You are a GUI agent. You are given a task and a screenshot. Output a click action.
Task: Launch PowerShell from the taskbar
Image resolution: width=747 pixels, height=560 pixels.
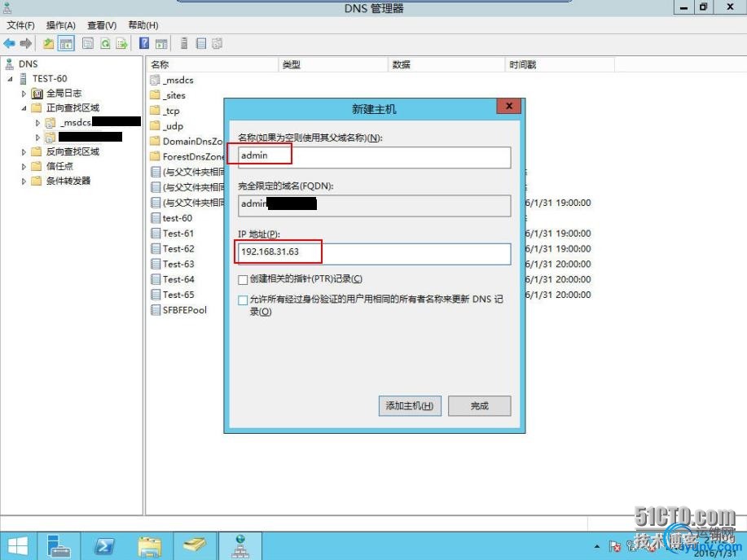(x=103, y=546)
